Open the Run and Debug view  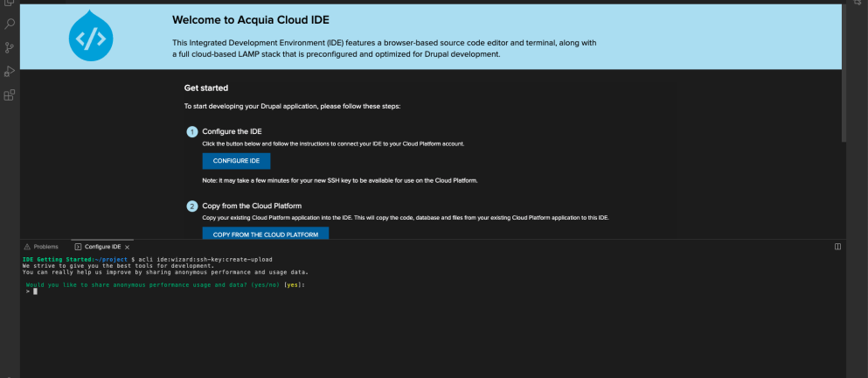(10, 71)
